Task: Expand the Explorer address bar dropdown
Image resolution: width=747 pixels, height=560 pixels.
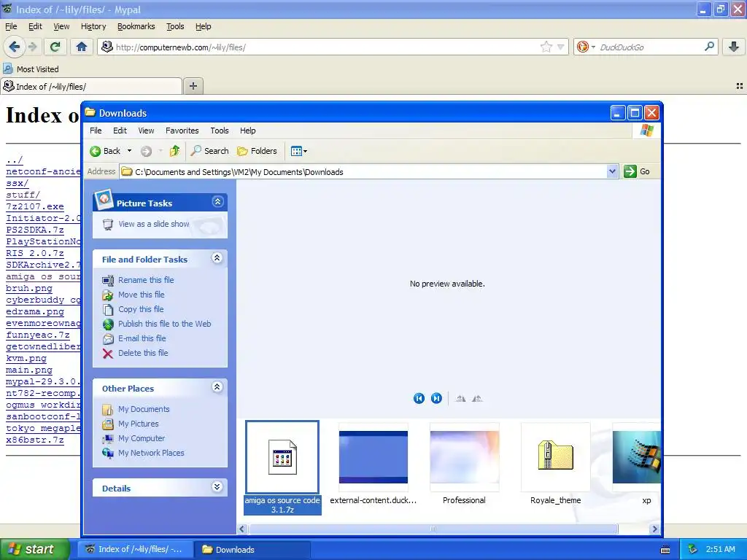Action: click(x=612, y=171)
